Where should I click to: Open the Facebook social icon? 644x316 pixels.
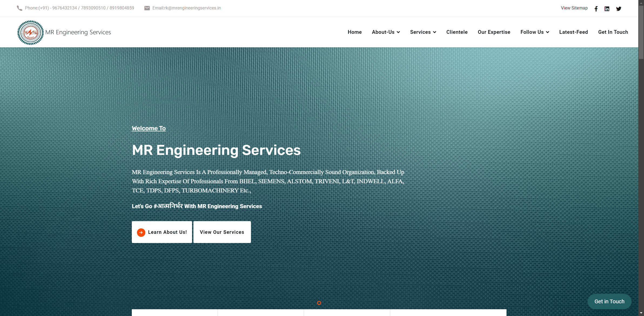[596, 9]
